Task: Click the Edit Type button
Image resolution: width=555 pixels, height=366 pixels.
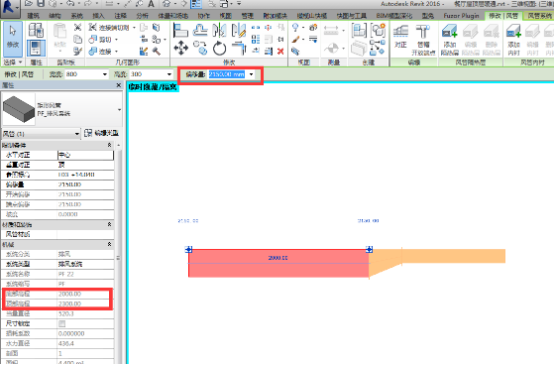Action: pyautogui.click(x=102, y=133)
